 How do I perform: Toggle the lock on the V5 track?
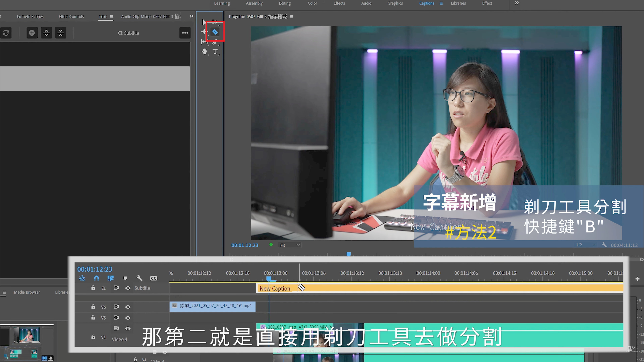pos(93,318)
